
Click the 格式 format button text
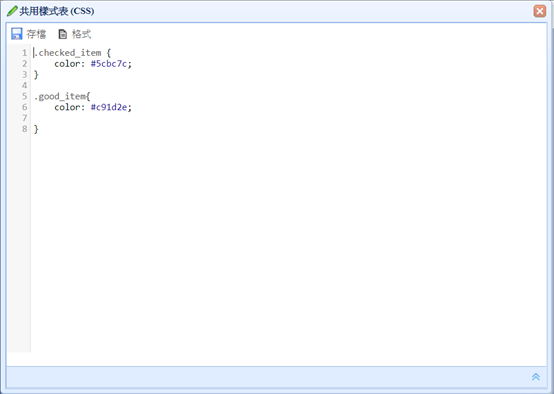(x=81, y=34)
